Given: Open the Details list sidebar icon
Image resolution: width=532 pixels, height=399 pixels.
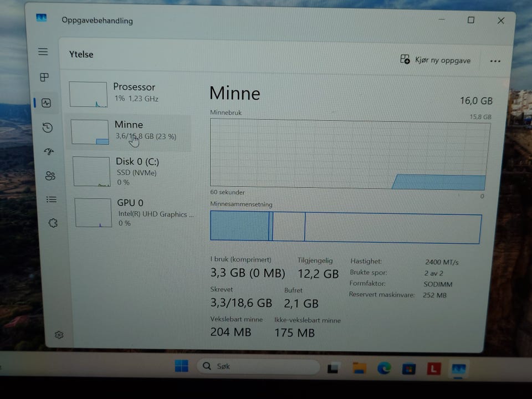Looking at the screenshot, I should (x=52, y=199).
